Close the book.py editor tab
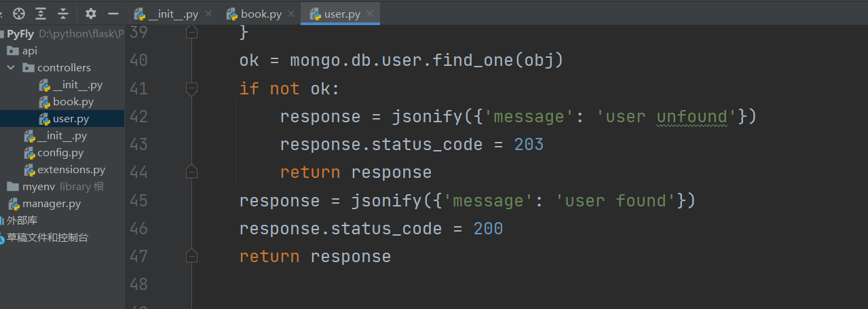Viewport: 868px width, 309px height. (293, 14)
